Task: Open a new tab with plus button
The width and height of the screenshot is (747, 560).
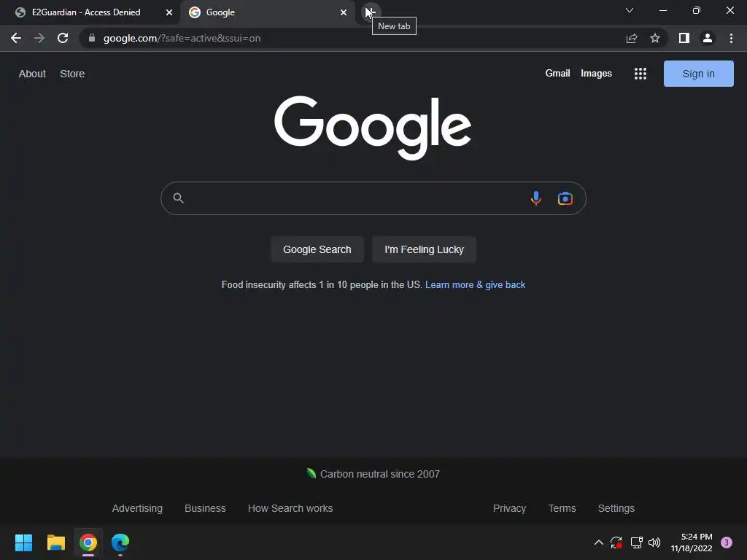Action: 371,12
